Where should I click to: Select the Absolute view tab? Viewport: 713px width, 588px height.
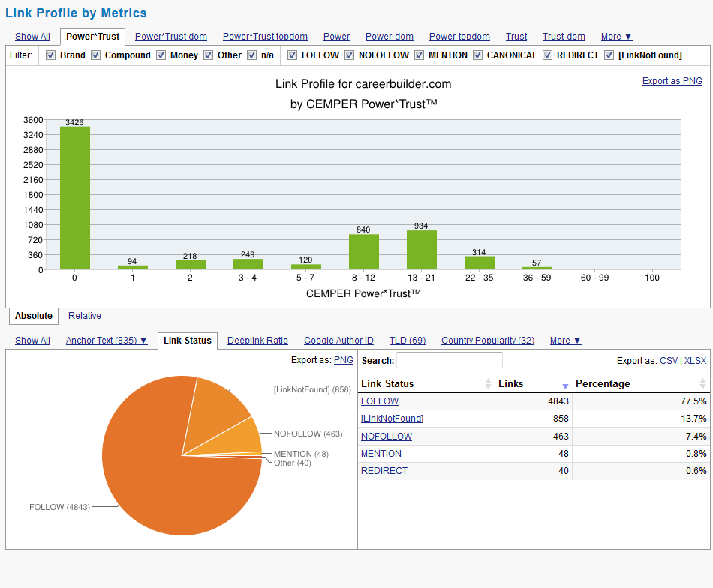(34, 316)
